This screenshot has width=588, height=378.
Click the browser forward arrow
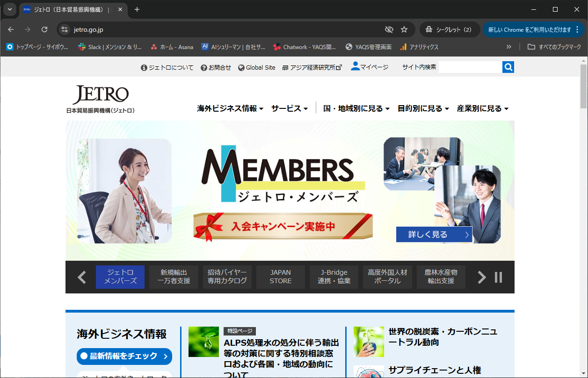point(28,29)
